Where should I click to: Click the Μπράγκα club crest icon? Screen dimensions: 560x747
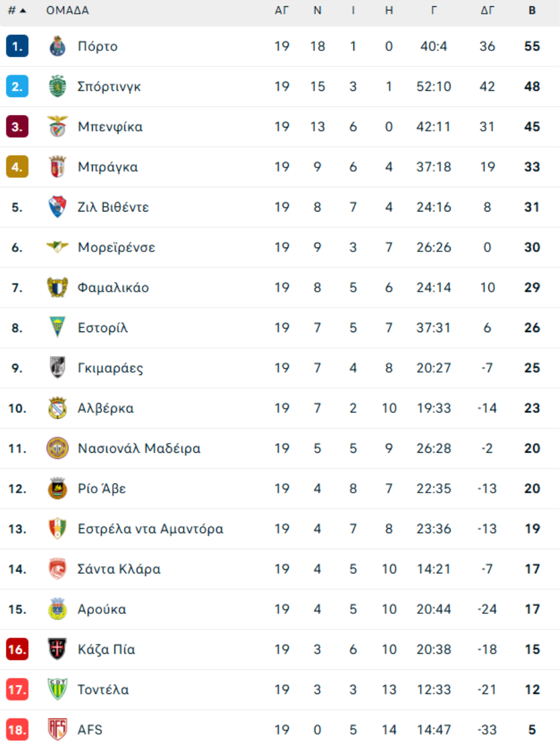click(x=57, y=167)
